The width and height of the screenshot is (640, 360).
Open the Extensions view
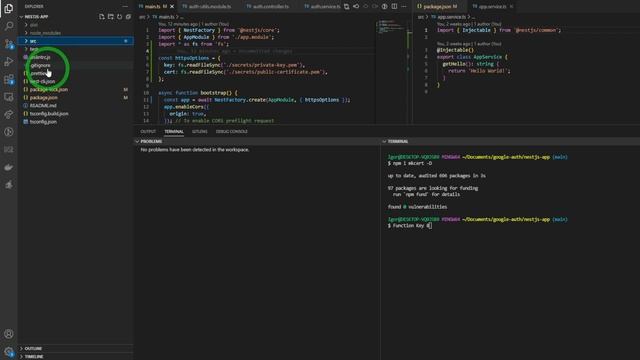(x=9, y=79)
